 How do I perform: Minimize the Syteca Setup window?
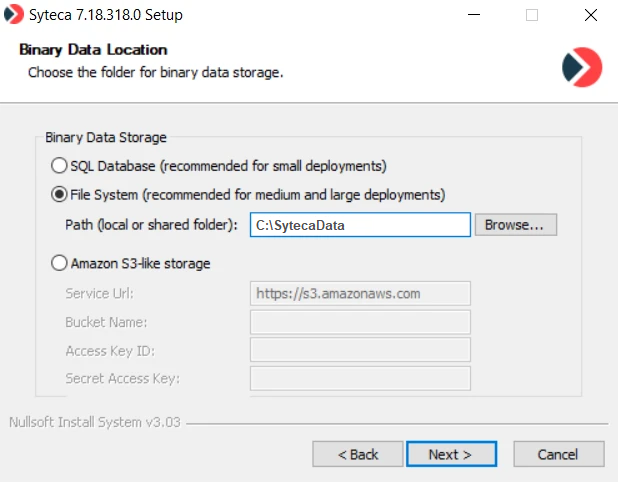475,16
